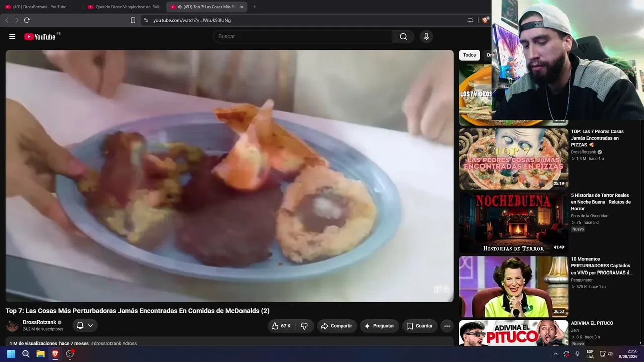Go forward in browser history
The width and height of the screenshot is (644, 362).
[16, 20]
